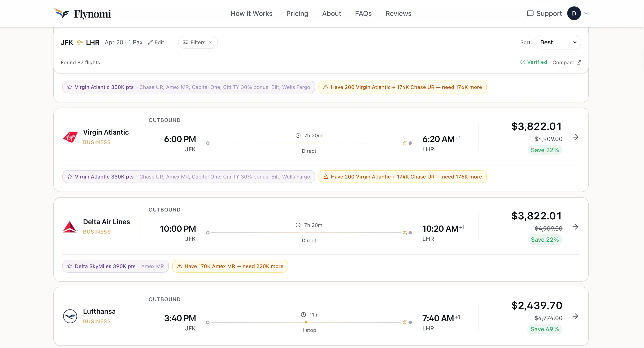Click the user avatar D
Screen dimensions: 644x348
click(574, 13)
